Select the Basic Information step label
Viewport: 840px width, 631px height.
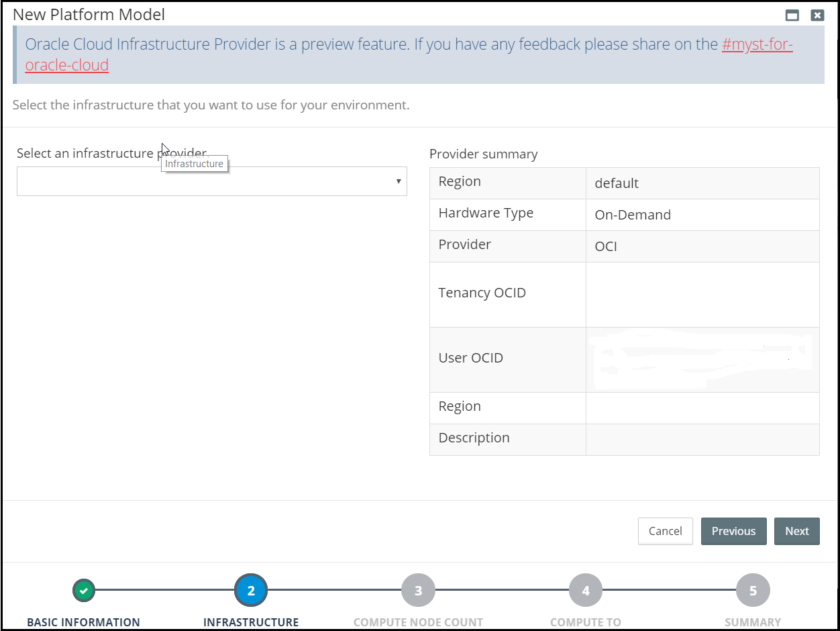(83, 622)
